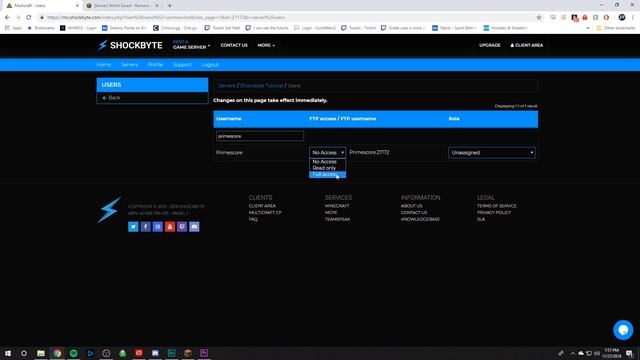
Task: Open footer Multicraft CP link
Action: (x=265, y=213)
